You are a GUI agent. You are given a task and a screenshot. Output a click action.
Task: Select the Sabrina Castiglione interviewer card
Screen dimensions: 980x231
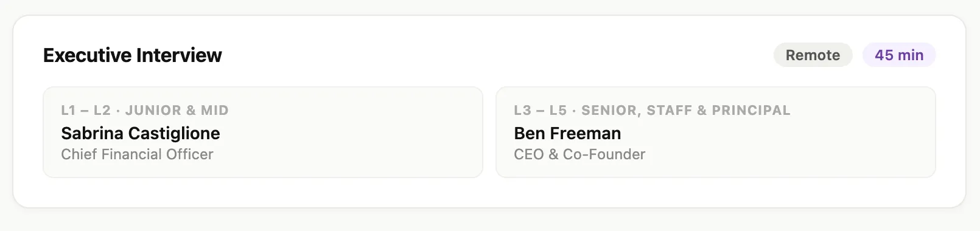tap(263, 132)
